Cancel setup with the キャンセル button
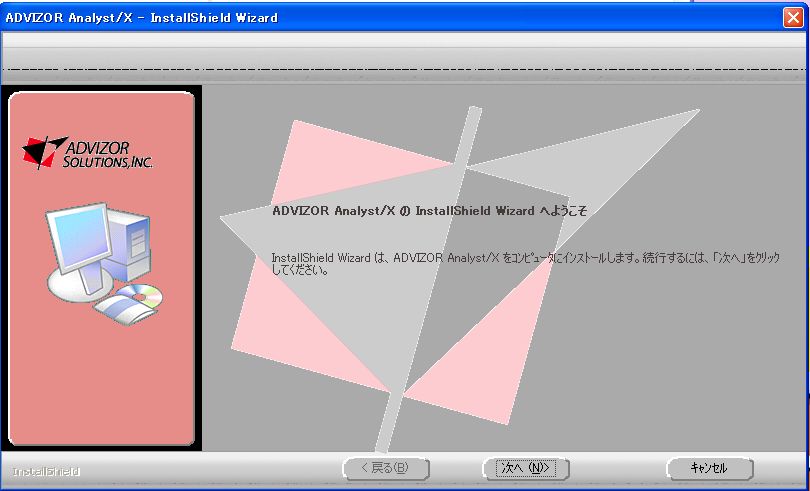Screen dimensions: 810x491 point(710,468)
